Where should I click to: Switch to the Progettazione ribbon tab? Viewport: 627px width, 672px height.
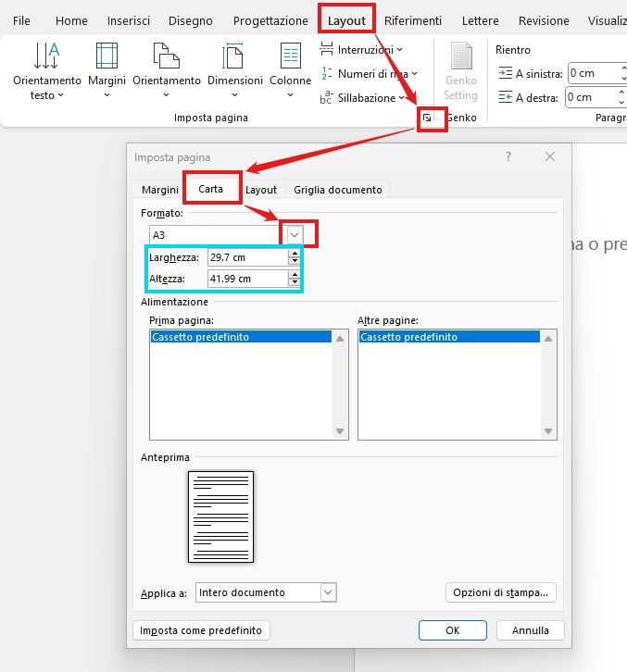coord(270,20)
